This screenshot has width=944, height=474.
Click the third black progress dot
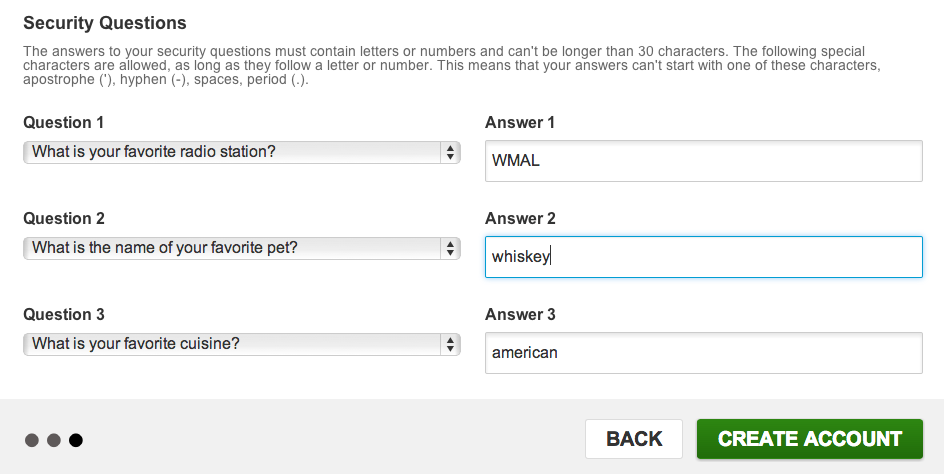click(76, 440)
